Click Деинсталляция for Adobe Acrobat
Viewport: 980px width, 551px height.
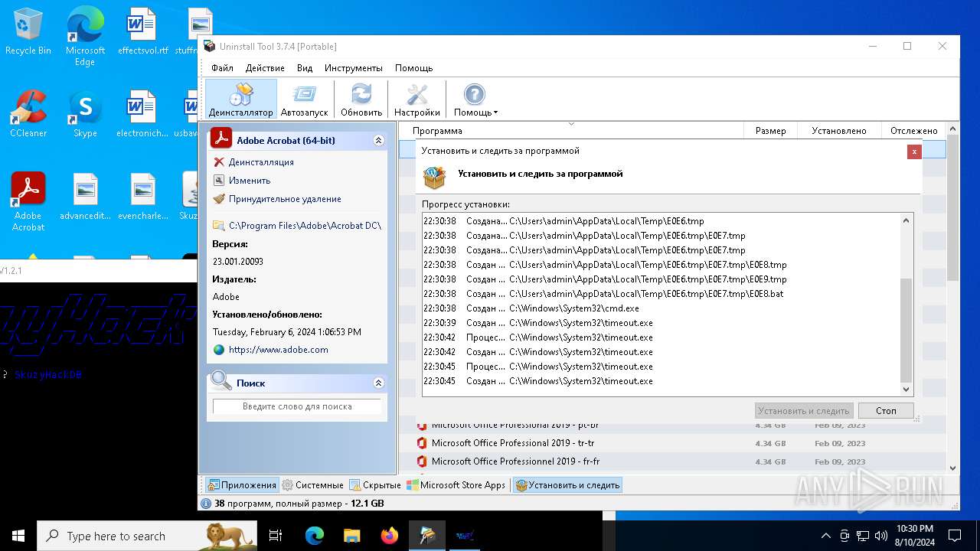pyautogui.click(x=261, y=162)
